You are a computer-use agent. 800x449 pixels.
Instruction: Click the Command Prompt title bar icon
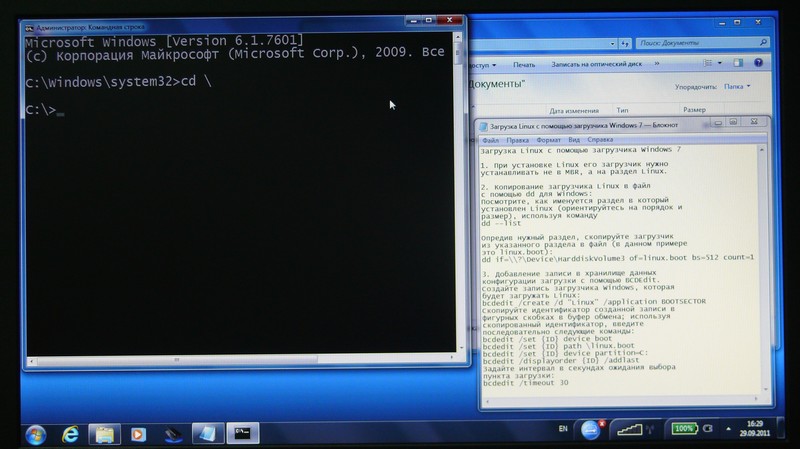point(30,28)
